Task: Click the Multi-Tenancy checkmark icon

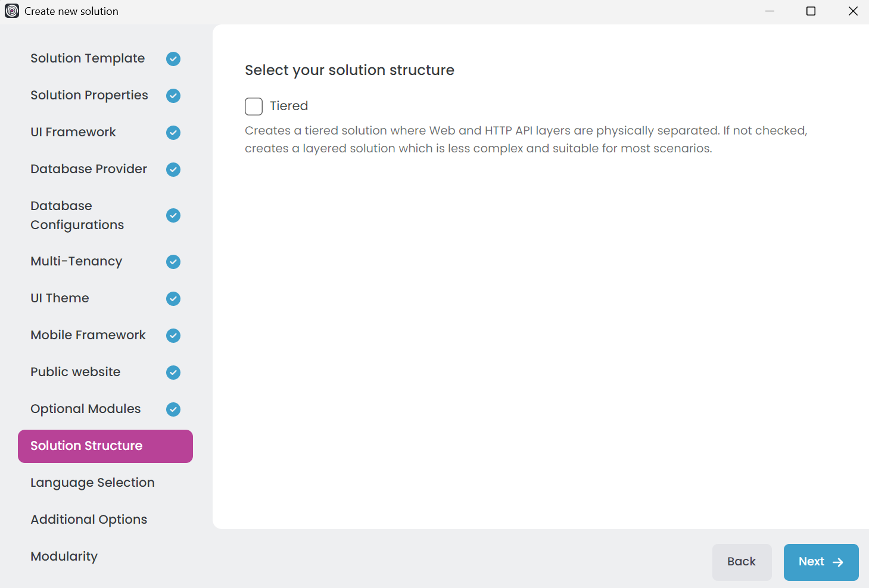Action: click(x=173, y=262)
